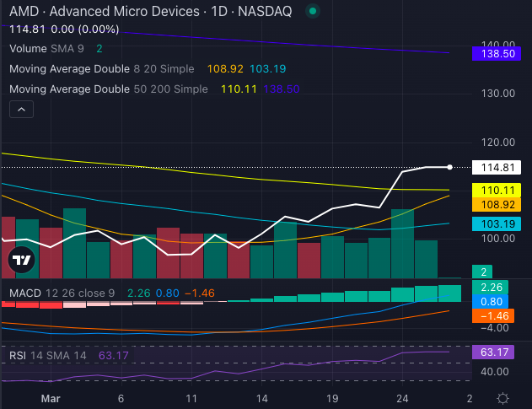532x409 pixels.
Task: Click the 24 date on time axis
Action: (403, 397)
